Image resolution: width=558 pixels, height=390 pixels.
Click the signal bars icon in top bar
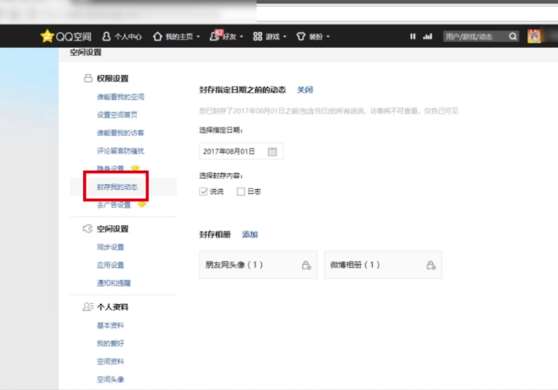[427, 36]
